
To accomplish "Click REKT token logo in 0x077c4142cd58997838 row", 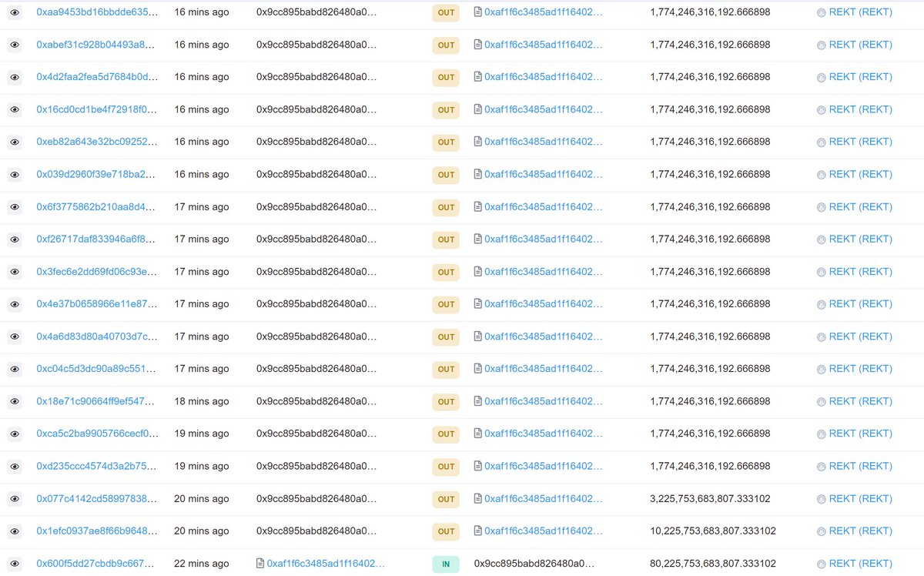I will [821, 499].
